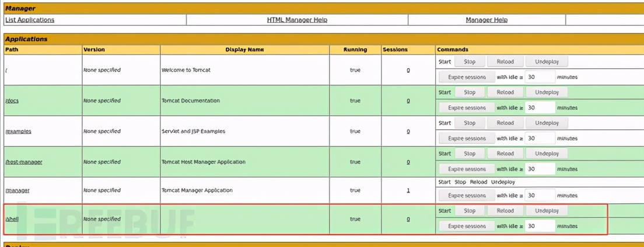Image resolution: width=644 pixels, height=247 pixels.
Task: Click the 'Commands' column header
Action: 453,50
